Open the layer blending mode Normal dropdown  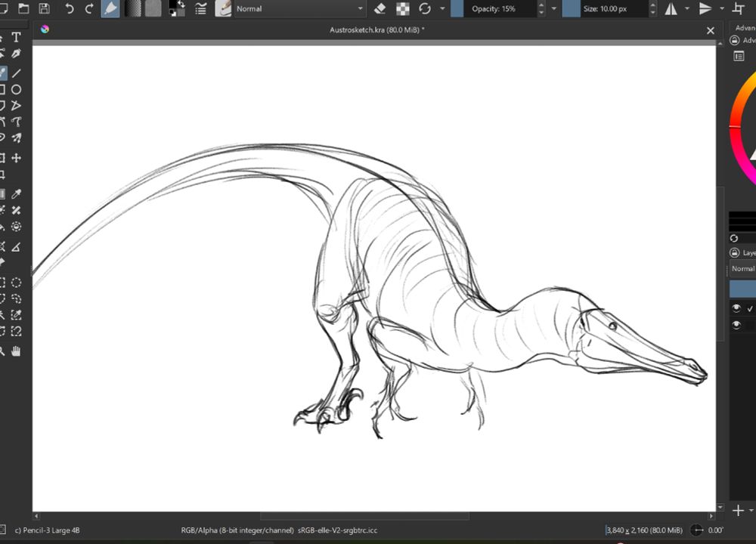point(742,269)
